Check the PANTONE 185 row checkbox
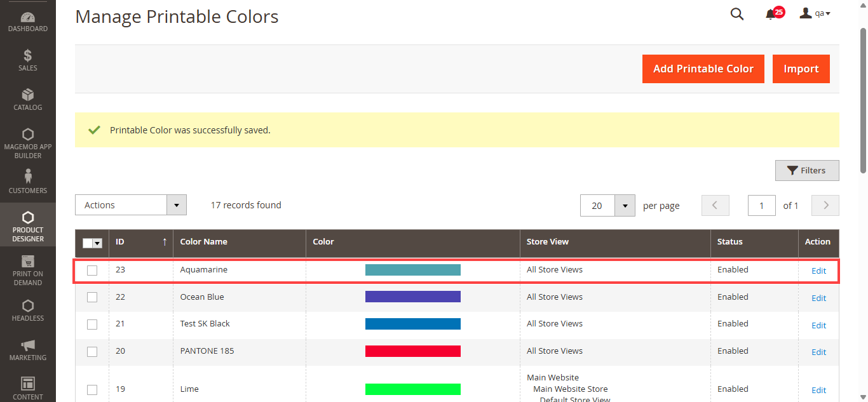 (x=92, y=351)
